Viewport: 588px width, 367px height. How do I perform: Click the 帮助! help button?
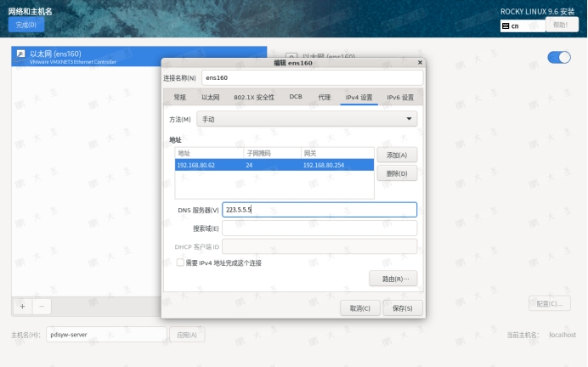click(562, 25)
